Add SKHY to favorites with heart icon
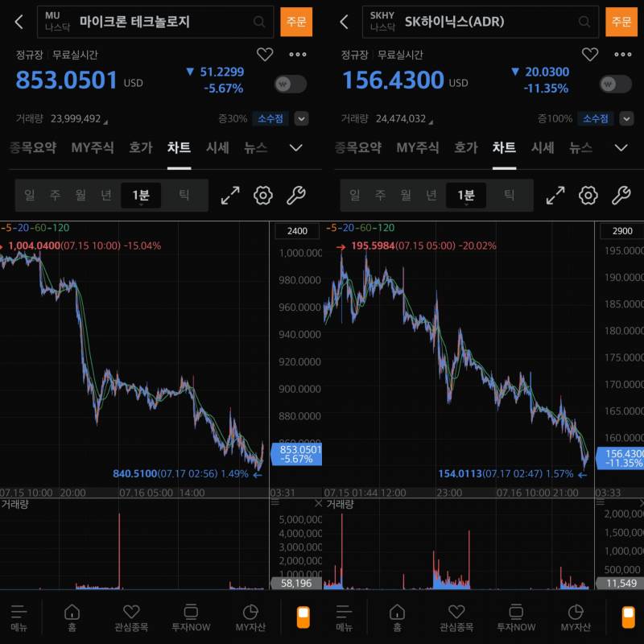Screen dimensions: 644x644 point(590,54)
